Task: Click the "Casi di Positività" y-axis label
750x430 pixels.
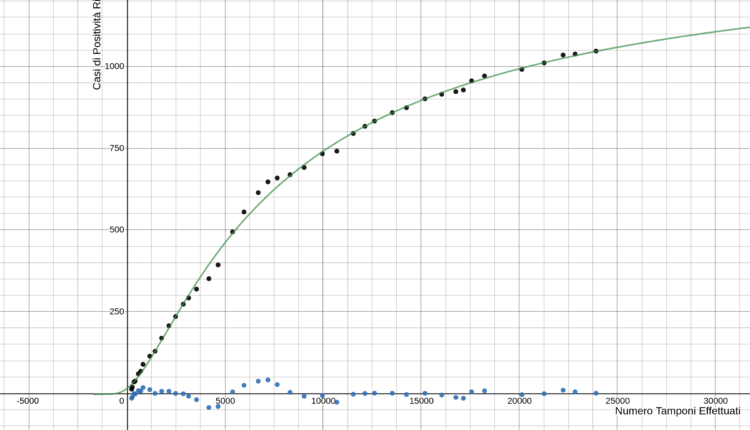Action: coord(97,46)
